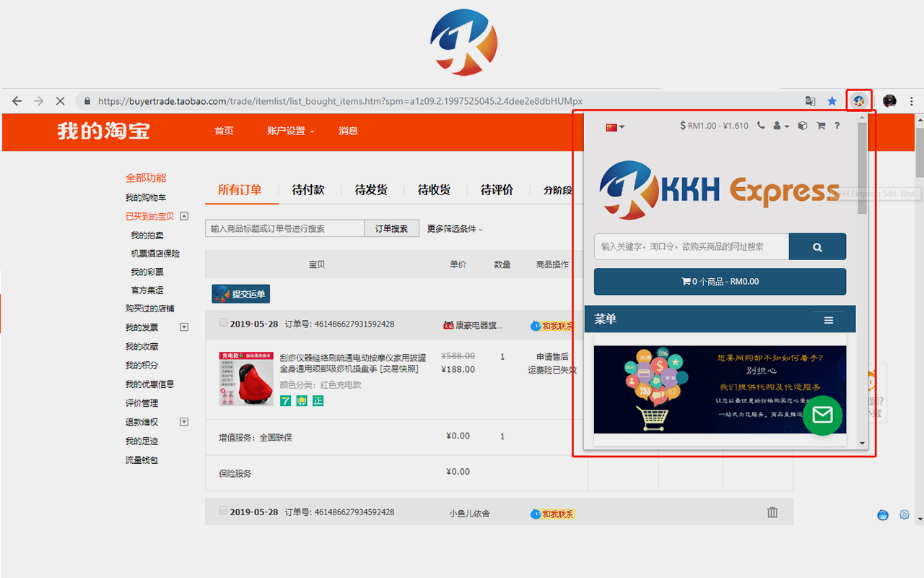Click the KKH Express extension icon in toolbar
Screen dimensions: 924x578
coord(859,101)
